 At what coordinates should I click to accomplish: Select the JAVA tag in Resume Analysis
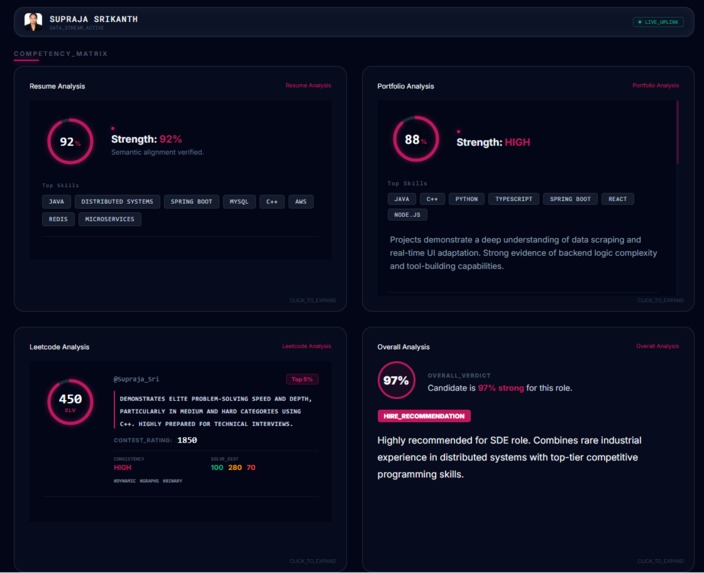point(57,202)
